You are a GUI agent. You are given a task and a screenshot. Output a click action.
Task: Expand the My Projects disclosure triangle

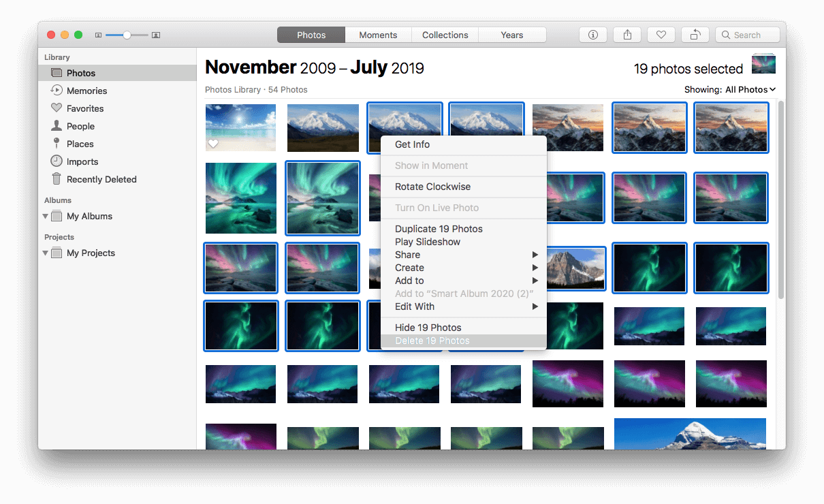[46, 253]
